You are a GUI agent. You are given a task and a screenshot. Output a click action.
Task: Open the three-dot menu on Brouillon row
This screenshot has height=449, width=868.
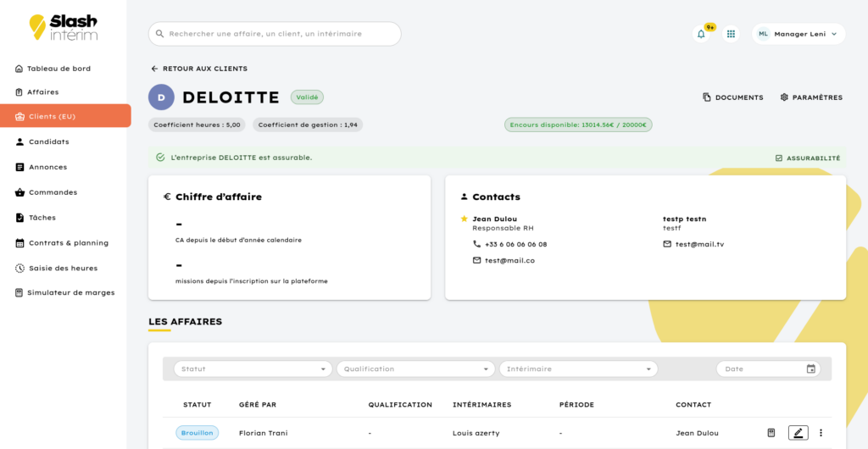click(x=821, y=433)
